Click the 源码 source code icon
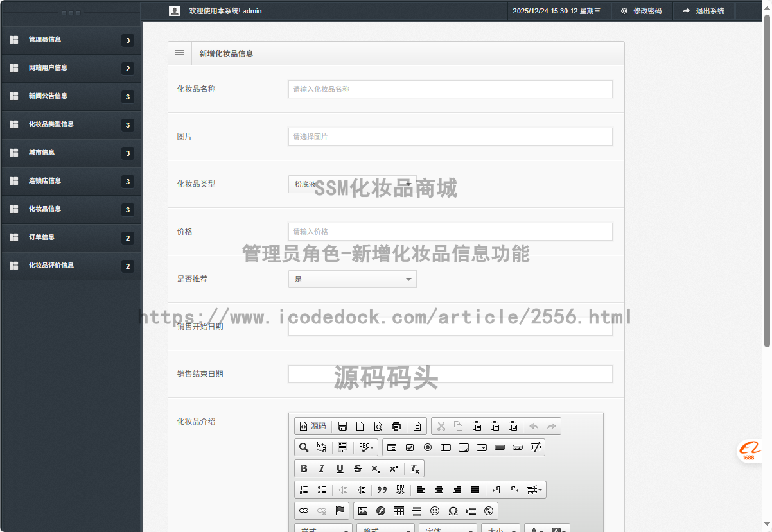 (312, 426)
